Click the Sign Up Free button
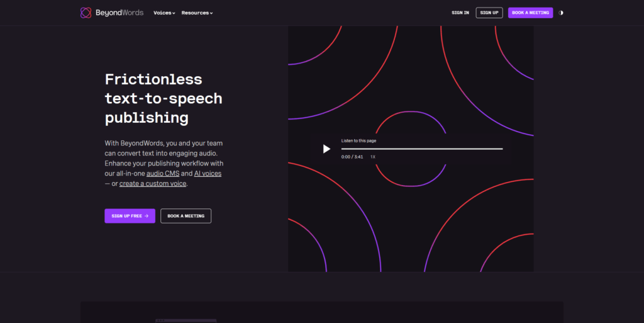Viewport: 644px width, 323px height. (130, 216)
